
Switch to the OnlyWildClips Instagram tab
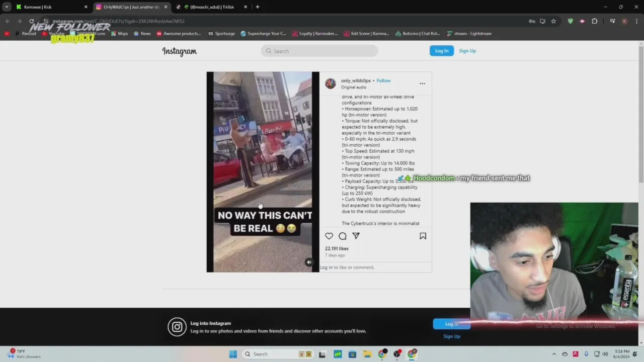(131, 7)
